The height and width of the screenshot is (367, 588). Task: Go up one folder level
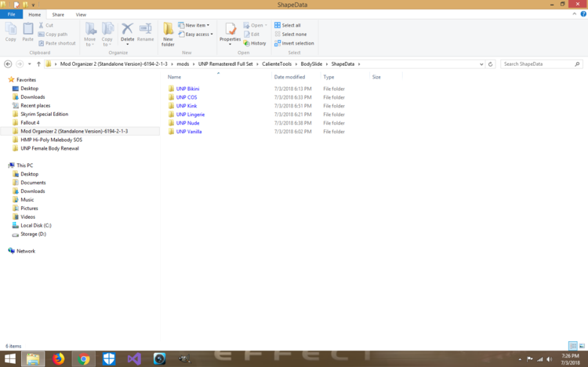[38, 64]
